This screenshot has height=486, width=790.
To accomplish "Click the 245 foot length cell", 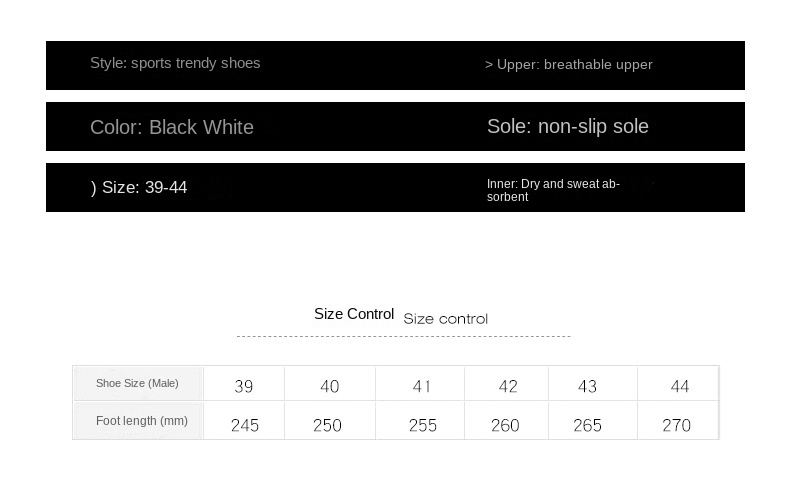I will [245, 425].
